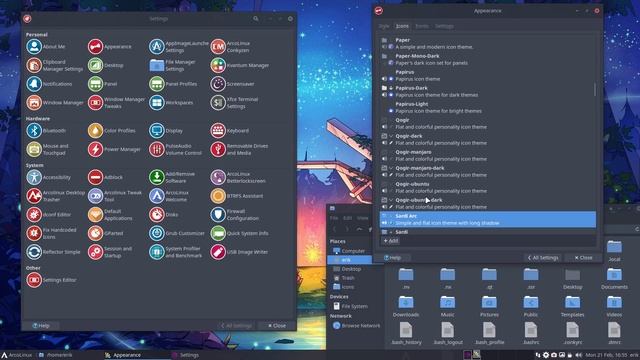
Task: Open USB Image Writer
Action: (x=239, y=252)
